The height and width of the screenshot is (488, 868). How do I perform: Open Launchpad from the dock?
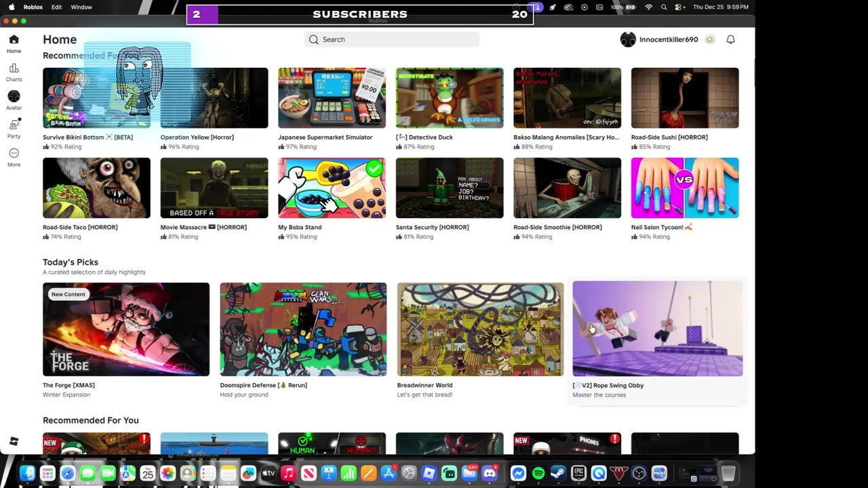click(x=47, y=473)
